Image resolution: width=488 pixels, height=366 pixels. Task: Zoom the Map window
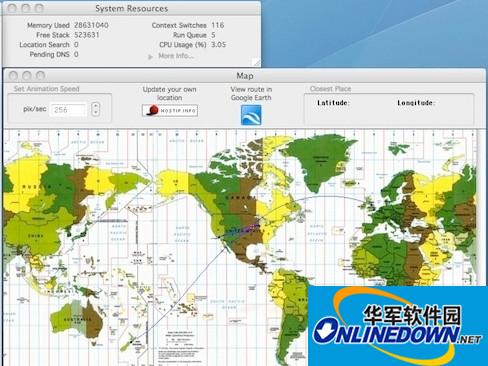pos(40,76)
